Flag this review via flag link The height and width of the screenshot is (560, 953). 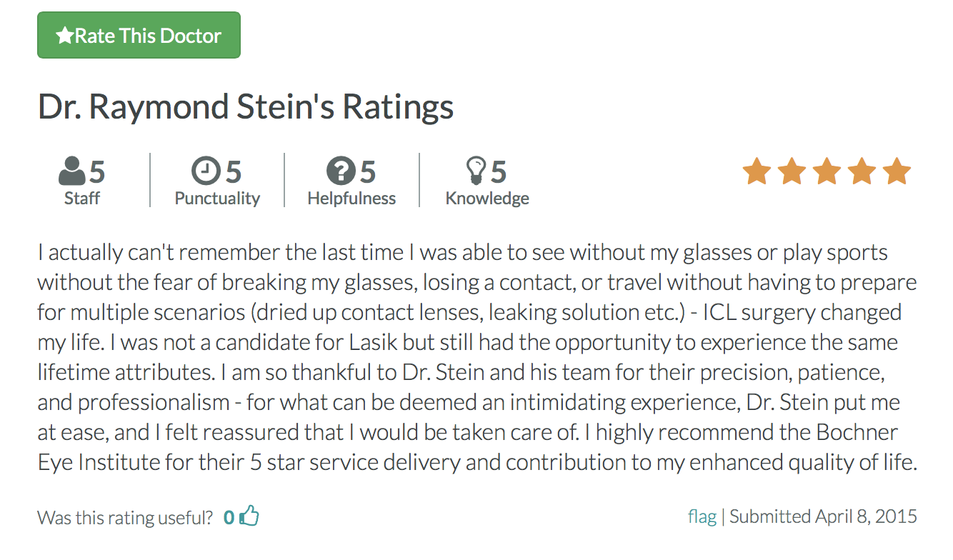pos(702,516)
